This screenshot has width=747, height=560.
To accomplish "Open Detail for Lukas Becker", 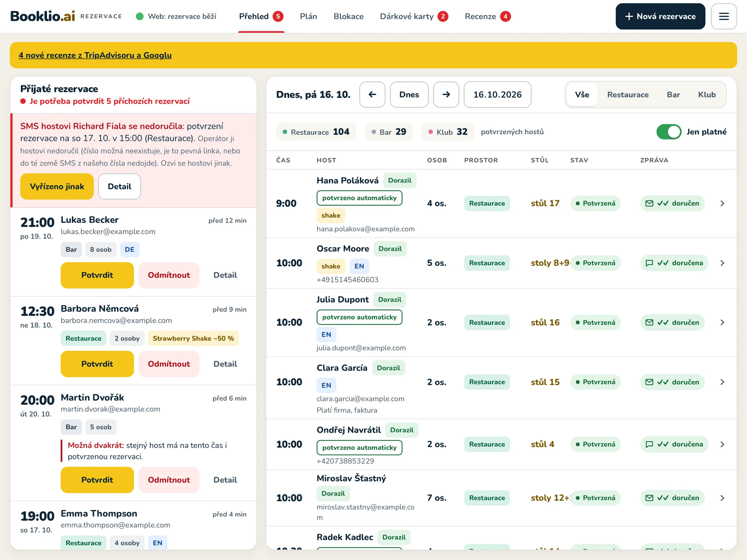I will (x=225, y=275).
